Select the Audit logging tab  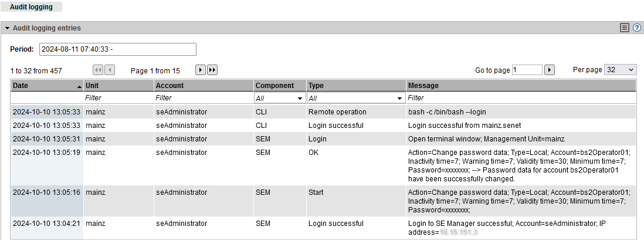click(x=31, y=7)
